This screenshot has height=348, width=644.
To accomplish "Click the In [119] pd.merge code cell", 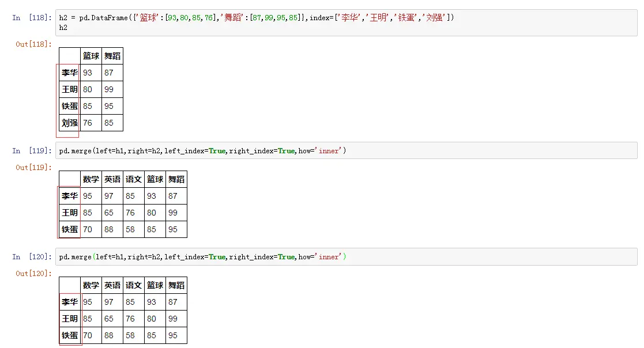I will point(347,150).
